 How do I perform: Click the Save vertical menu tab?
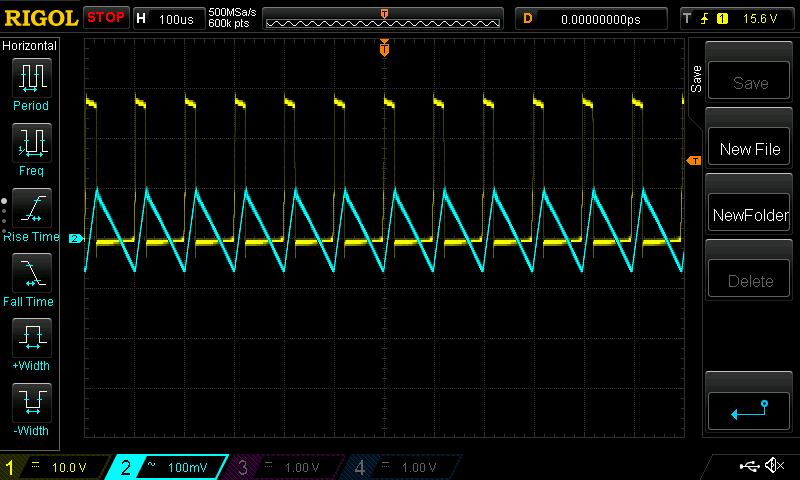coord(696,79)
